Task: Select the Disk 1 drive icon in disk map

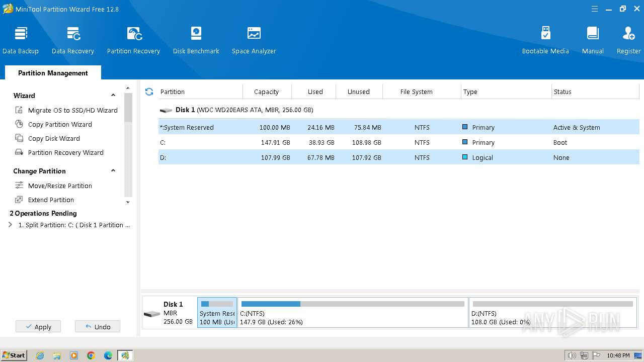Action: click(152, 314)
